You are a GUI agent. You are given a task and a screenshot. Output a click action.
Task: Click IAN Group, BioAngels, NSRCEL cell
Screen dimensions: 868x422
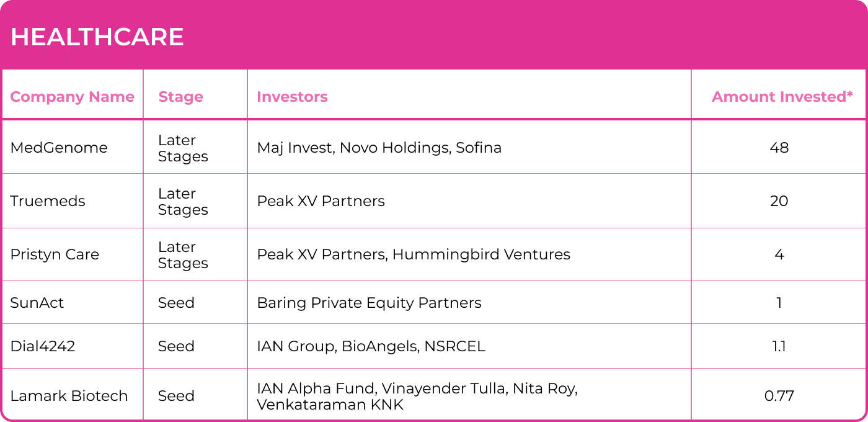click(x=371, y=346)
